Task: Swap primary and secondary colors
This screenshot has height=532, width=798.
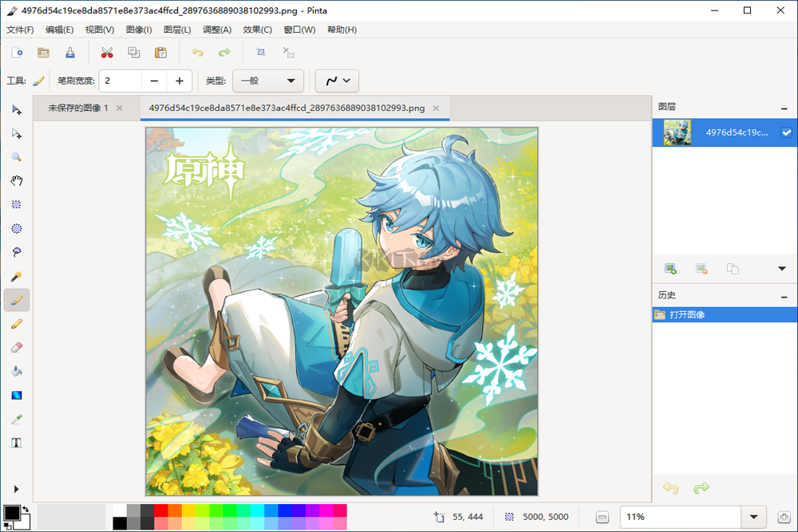Action: click(25, 509)
